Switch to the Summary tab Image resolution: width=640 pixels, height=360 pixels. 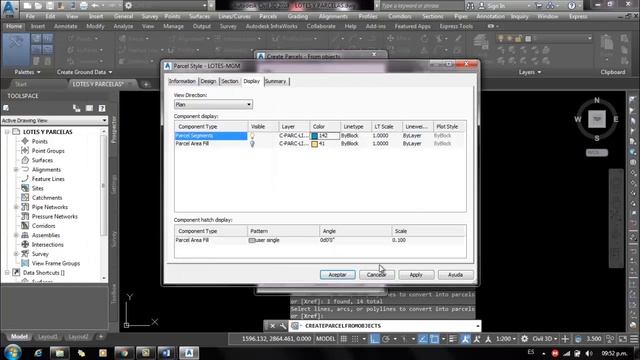(x=276, y=81)
